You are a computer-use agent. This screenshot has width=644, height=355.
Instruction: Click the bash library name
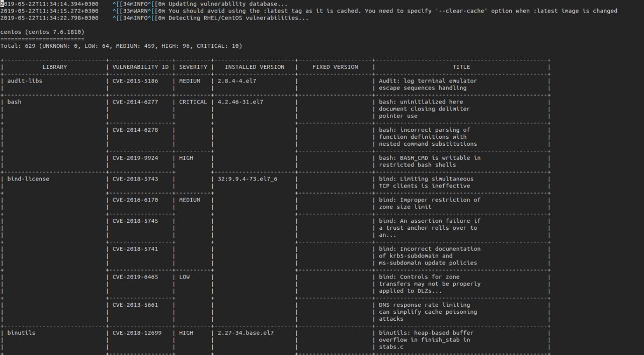coord(14,102)
